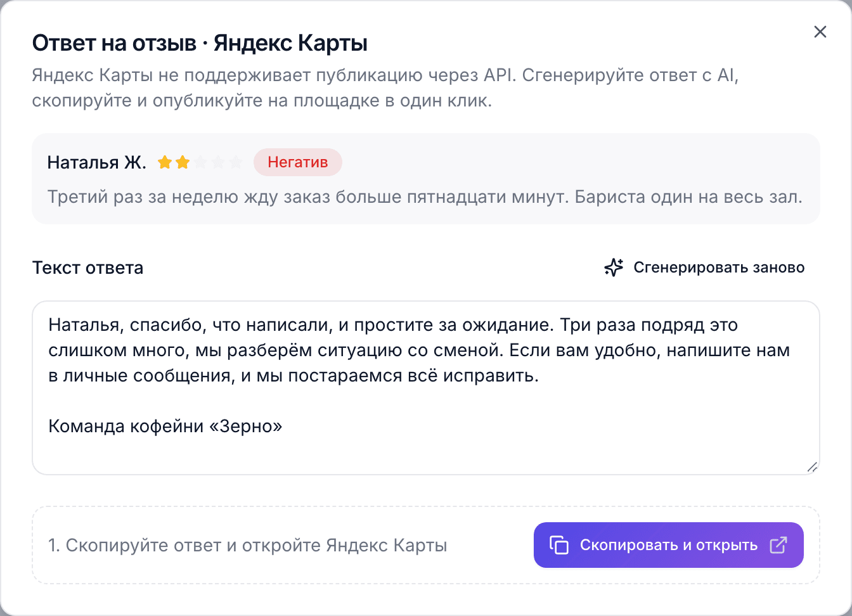The width and height of the screenshot is (852, 616).
Task: Click the red Негатив sentiment badge
Action: (298, 162)
